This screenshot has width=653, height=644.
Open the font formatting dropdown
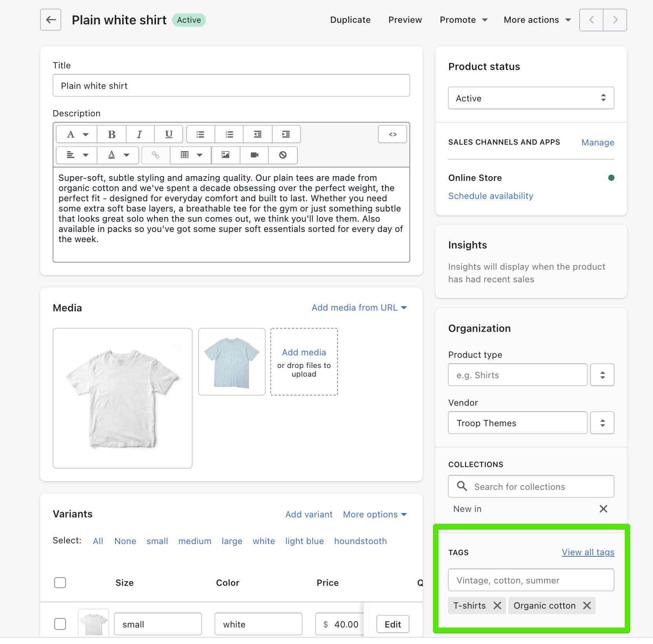pos(77,134)
